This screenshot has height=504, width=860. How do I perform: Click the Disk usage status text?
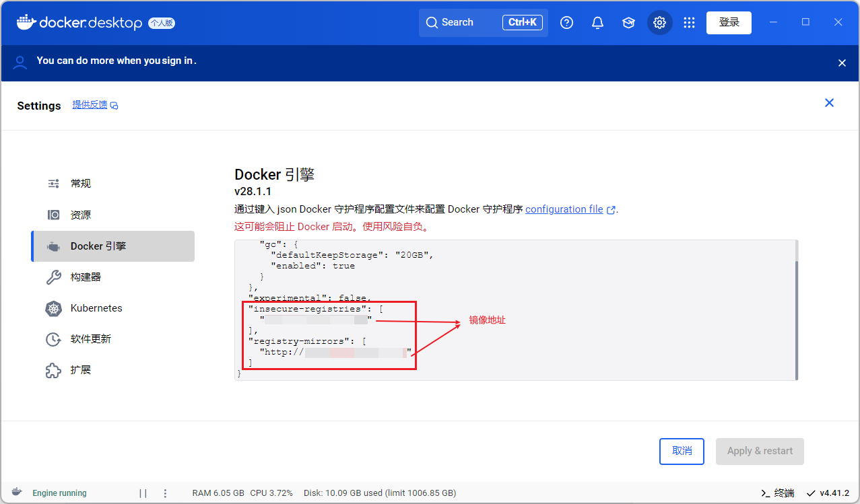pos(380,493)
